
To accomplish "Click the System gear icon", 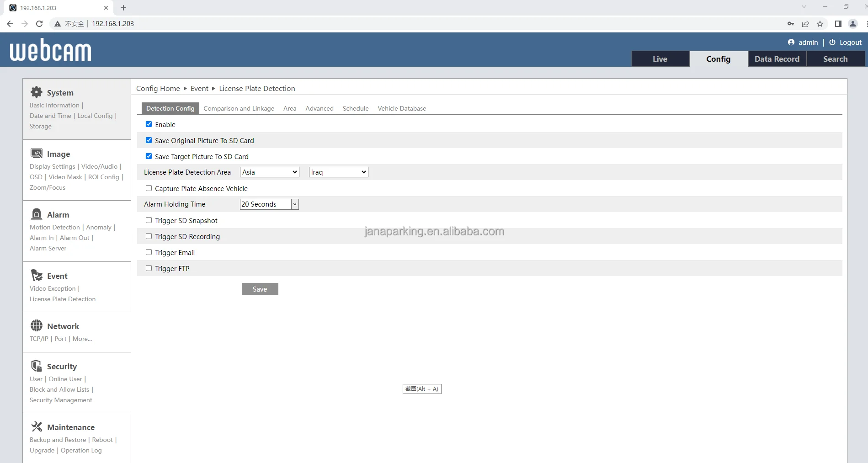I will [x=37, y=92].
